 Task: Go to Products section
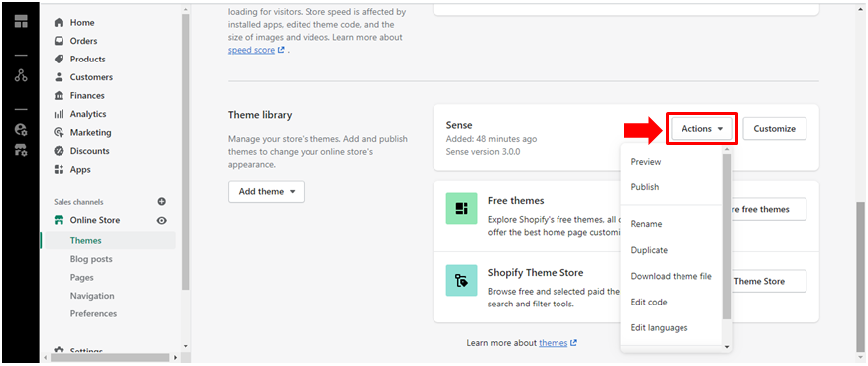tap(87, 60)
